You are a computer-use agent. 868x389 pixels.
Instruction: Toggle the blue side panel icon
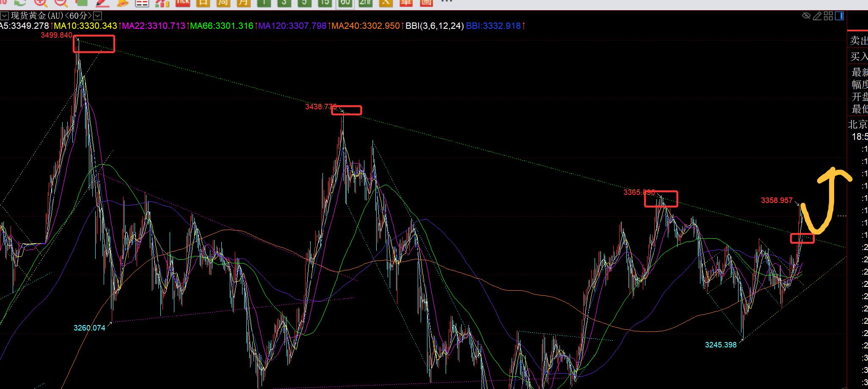pyautogui.click(x=839, y=16)
